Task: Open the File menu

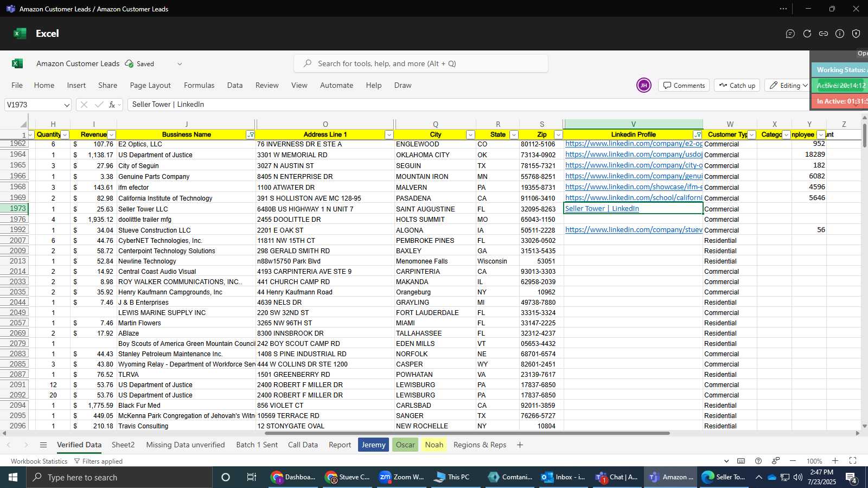Action: click(17, 85)
